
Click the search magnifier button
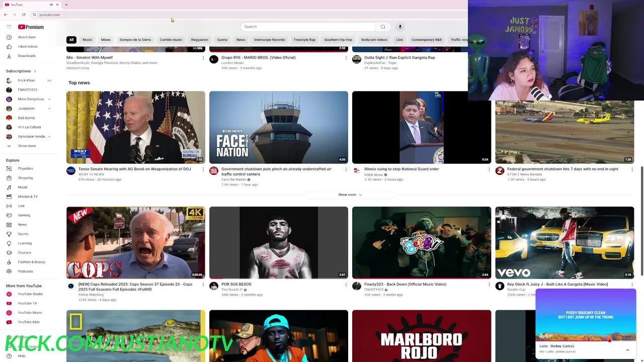coord(383,27)
